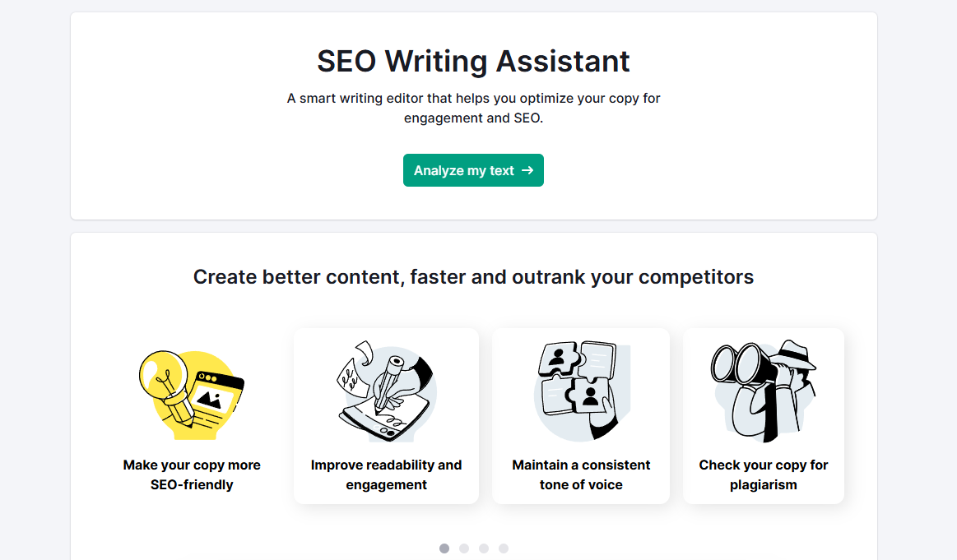Click the browser window graphic beside lightbulb
Screen dimensions: 957x560
click(218, 394)
